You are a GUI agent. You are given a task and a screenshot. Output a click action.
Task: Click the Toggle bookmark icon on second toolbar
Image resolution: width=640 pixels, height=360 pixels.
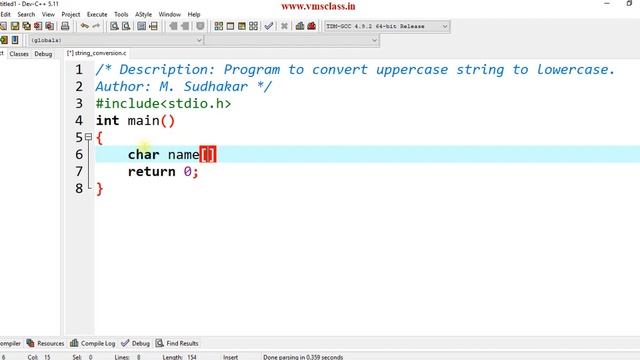click(15, 40)
